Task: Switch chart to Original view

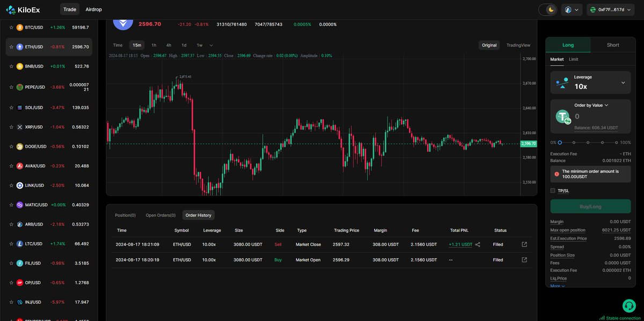Action: point(489,45)
